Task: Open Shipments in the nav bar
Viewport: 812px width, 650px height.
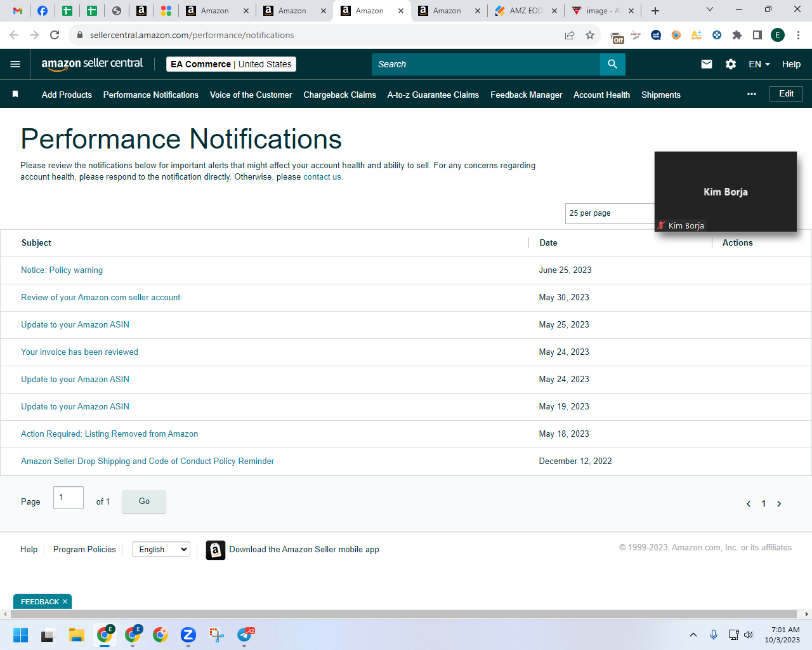Action: (661, 95)
